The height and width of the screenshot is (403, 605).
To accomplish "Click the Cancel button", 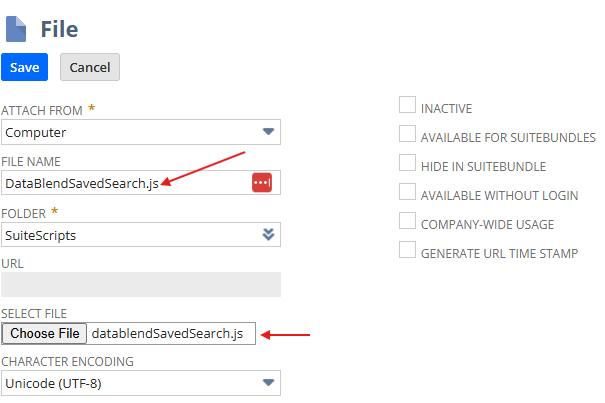I will coord(90,67).
